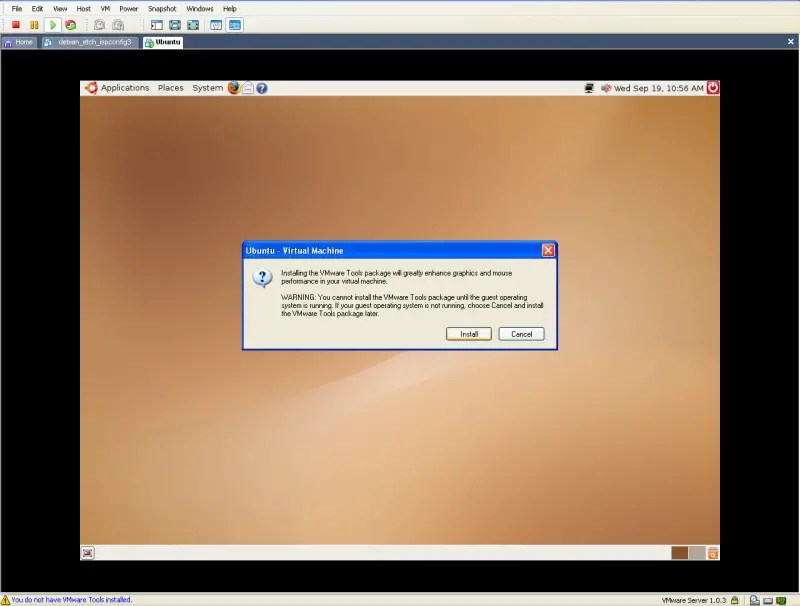Click the Summary view toolbar icon

(216, 24)
